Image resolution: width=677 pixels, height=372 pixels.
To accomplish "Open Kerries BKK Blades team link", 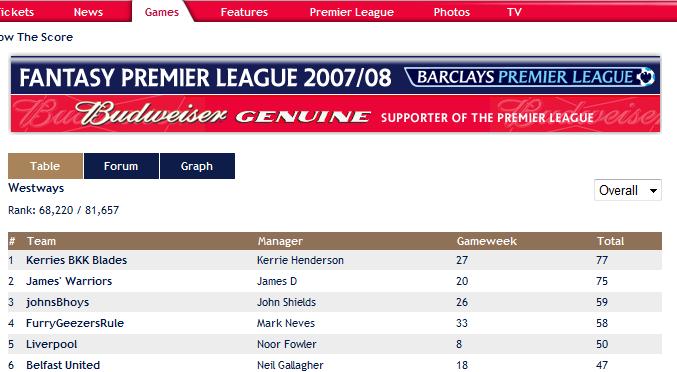I will point(76,260).
